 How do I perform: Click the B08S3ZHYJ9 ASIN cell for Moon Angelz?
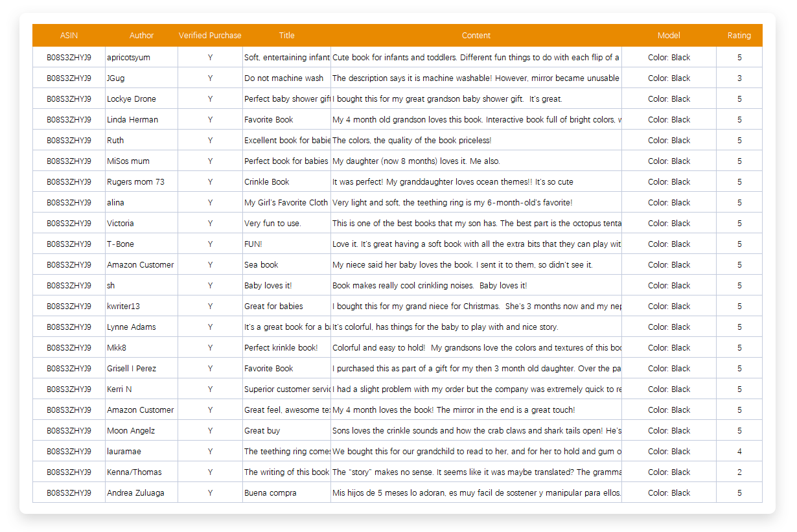click(67, 430)
